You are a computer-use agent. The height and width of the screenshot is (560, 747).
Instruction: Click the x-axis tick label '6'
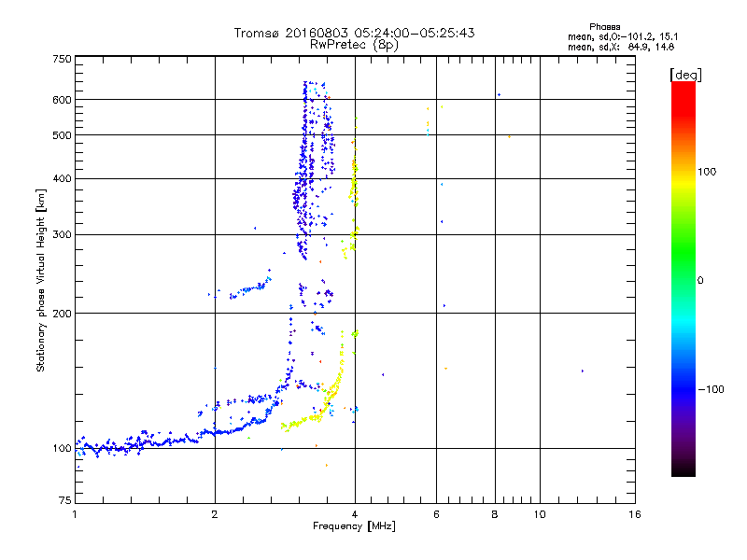point(436,514)
